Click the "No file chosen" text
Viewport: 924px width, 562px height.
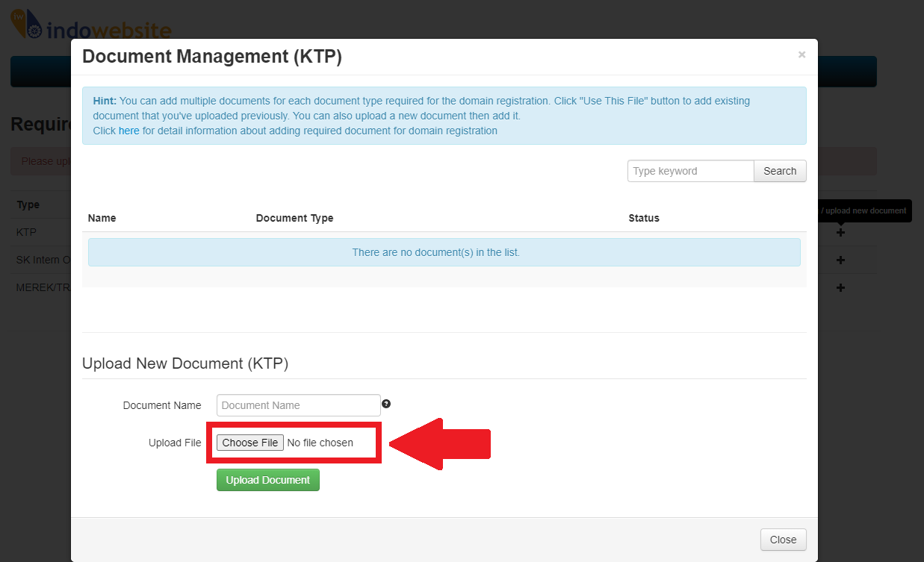pos(320,443)
